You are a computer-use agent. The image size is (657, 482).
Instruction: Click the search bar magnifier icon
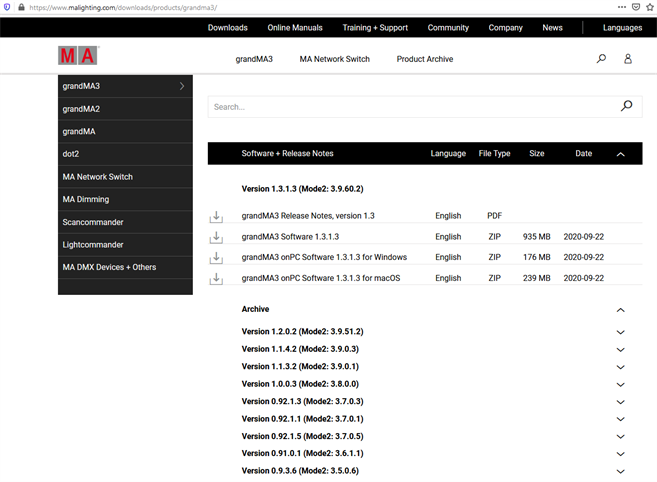[626, 106]
